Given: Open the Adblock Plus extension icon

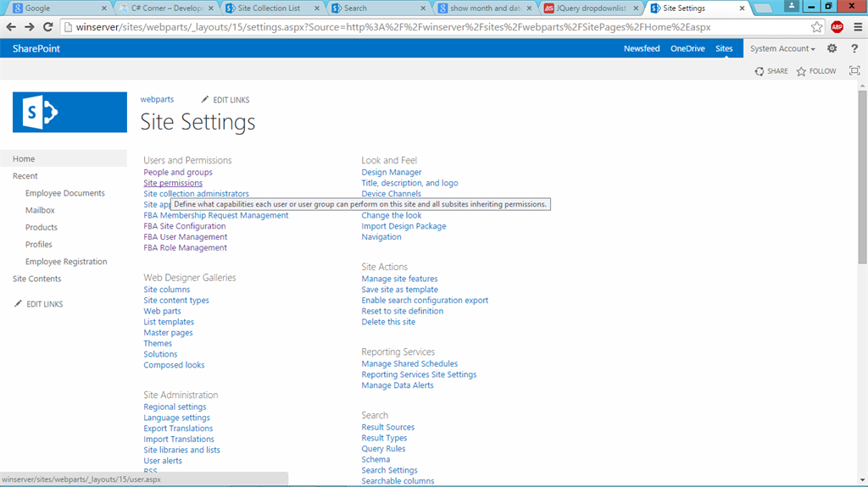Looking at the screenshot, I should click(x=837, y=27).
